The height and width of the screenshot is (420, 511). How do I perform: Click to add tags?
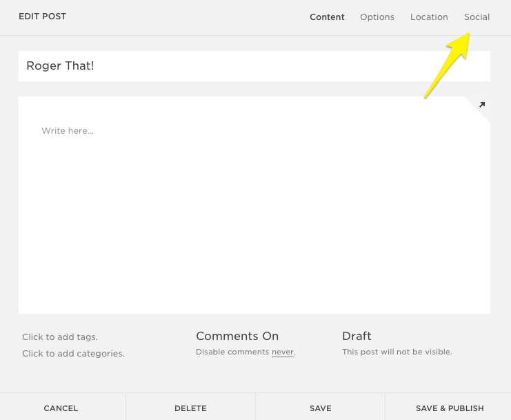click(x=60, y=337)
